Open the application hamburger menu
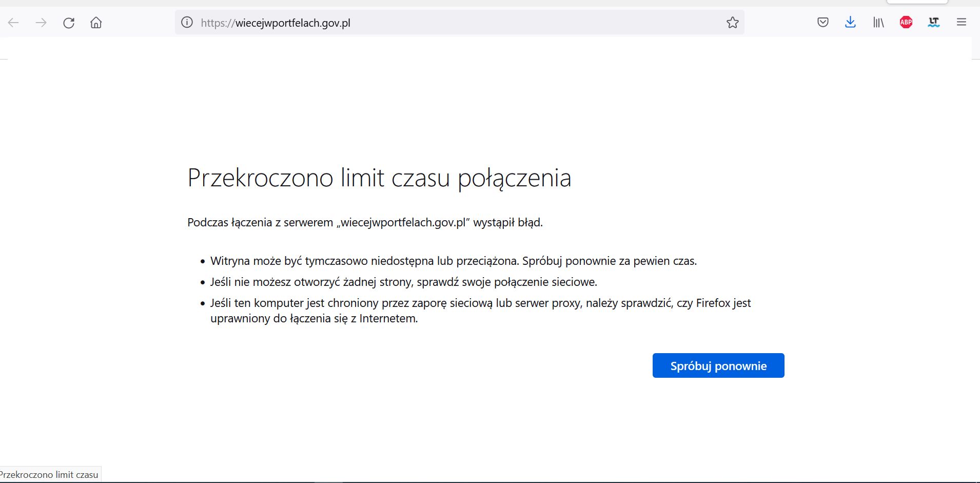This screenshot has width=980, height=483. [x=962, y=22]
